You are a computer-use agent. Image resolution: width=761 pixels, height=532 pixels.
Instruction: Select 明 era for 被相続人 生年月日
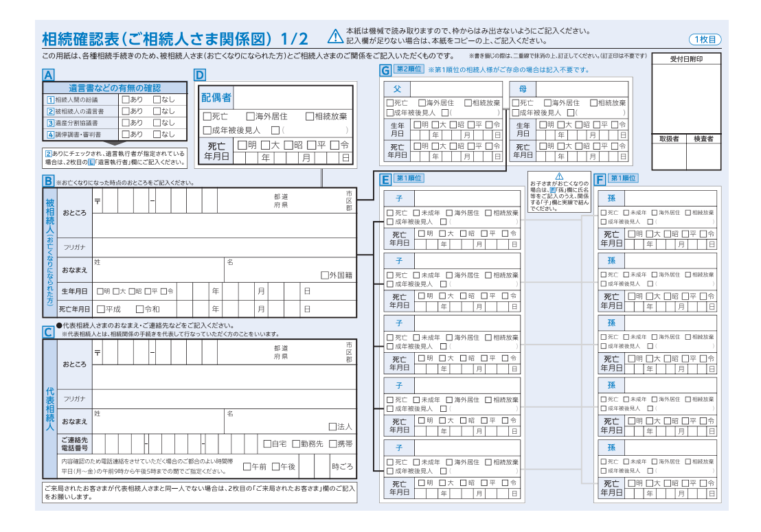(100, 292)
